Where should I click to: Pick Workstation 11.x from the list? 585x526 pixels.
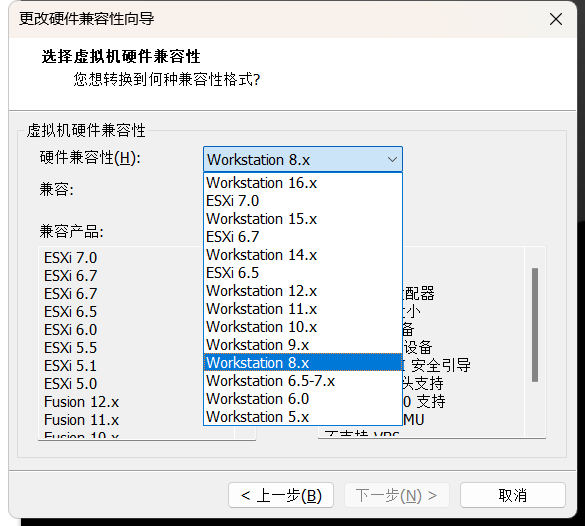tap(303, 309)
